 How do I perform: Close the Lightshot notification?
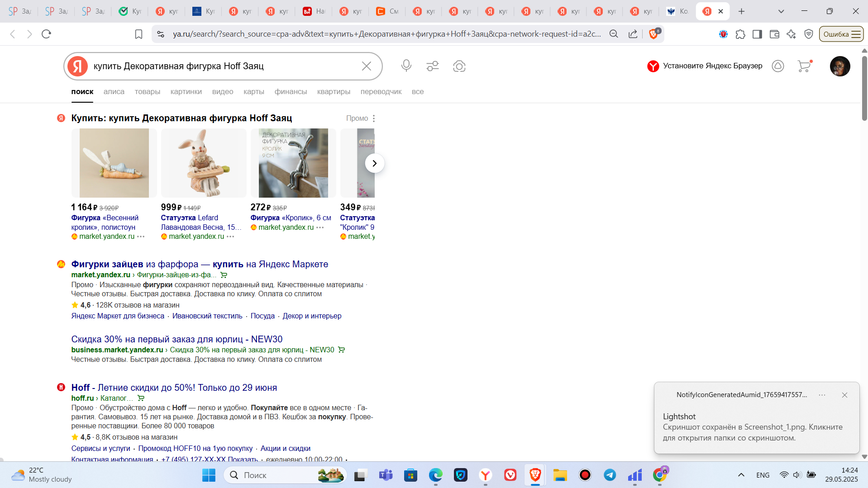(x=844, y=395)
